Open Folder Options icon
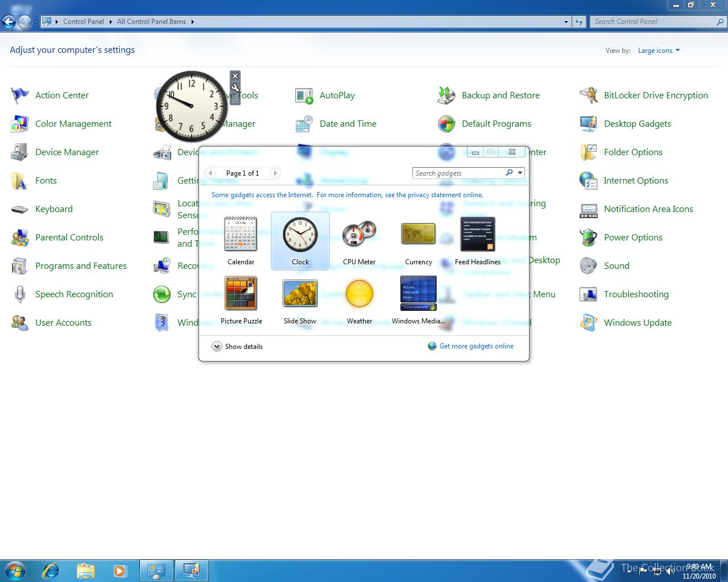728x582 pixels. (x=589, y=152)
